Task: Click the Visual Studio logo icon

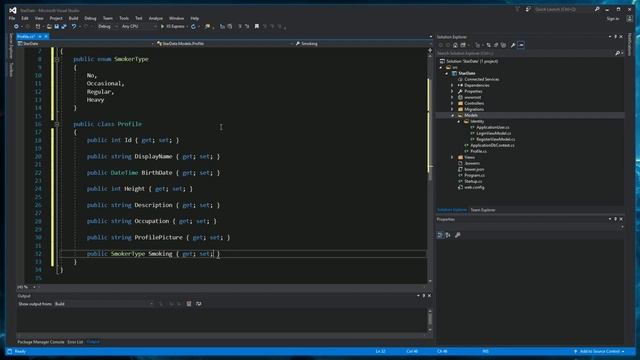Action: point(13,10)
